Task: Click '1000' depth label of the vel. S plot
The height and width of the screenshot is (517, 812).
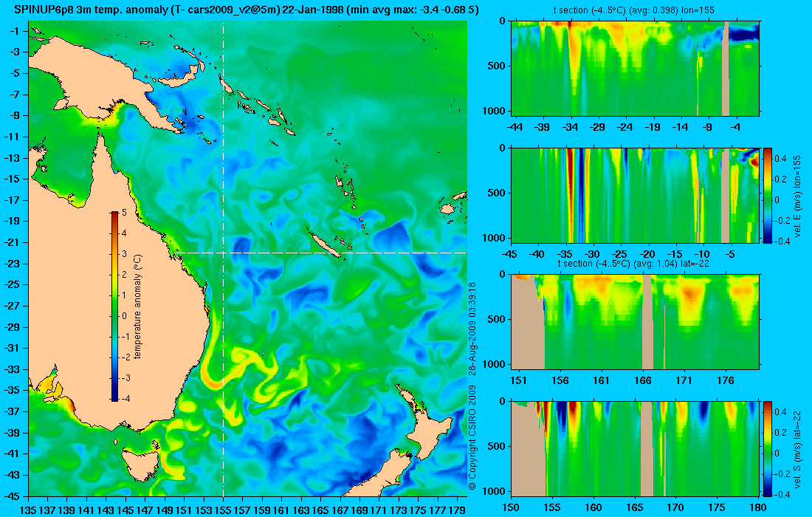Action: click(x=495, y=491)
